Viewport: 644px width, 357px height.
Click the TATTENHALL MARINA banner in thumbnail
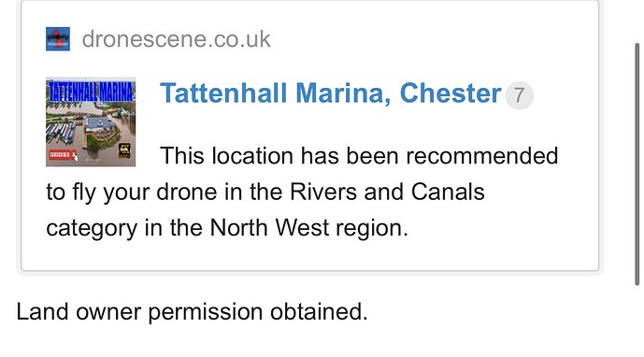click(x=91, y=92)
